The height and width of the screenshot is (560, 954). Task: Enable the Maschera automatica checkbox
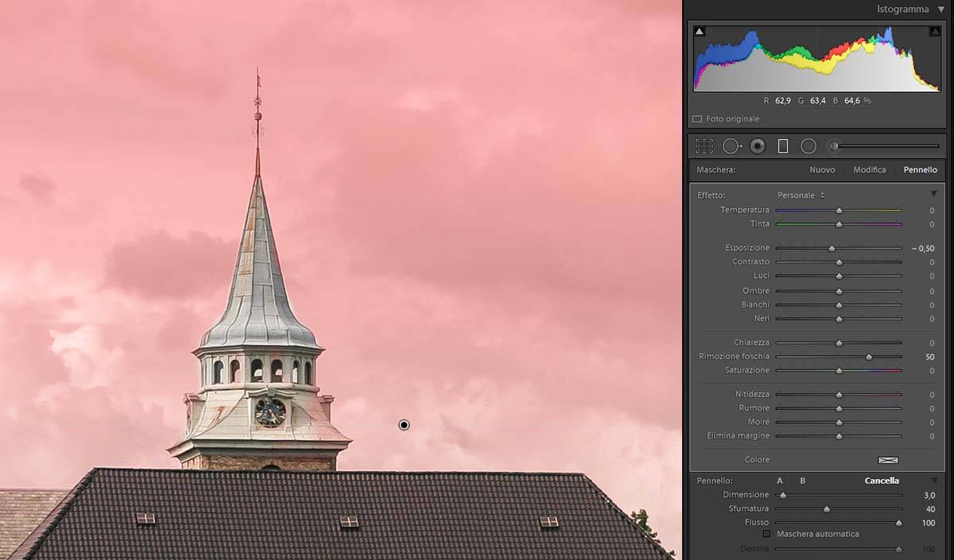click(766, 534)
